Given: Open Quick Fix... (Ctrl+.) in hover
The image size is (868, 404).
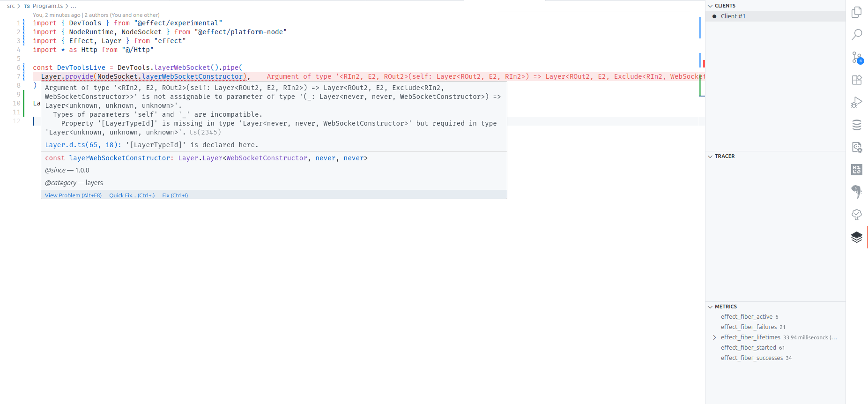Looking at the screenshot, I should [132, 195].
